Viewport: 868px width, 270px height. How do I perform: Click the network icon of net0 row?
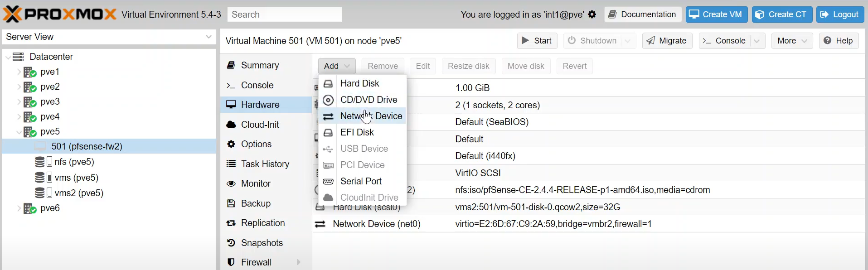320,224
